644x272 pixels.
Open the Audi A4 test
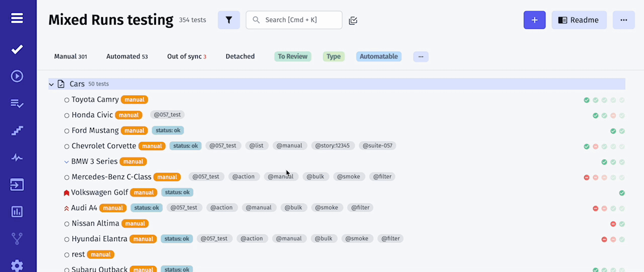(x=84, y=208)
